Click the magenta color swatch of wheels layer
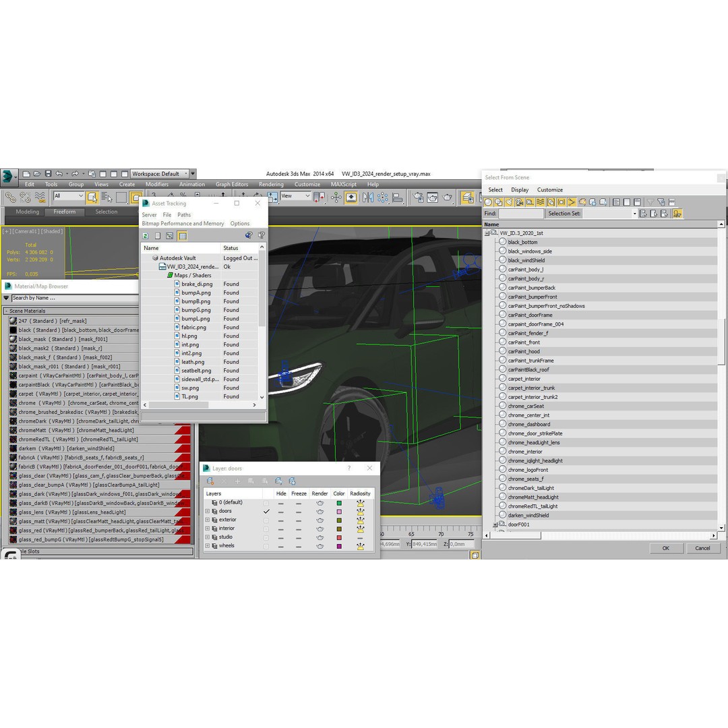Image resolution: width=728 pixels, height=728 pixels. [x=339, y=547]
